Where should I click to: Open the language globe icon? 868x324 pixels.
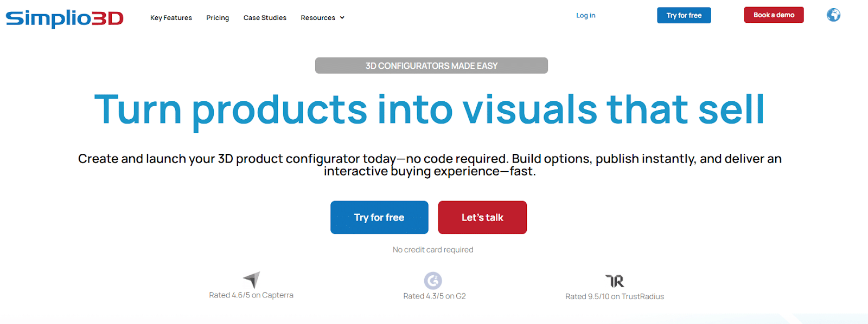[x=833, y=15]
